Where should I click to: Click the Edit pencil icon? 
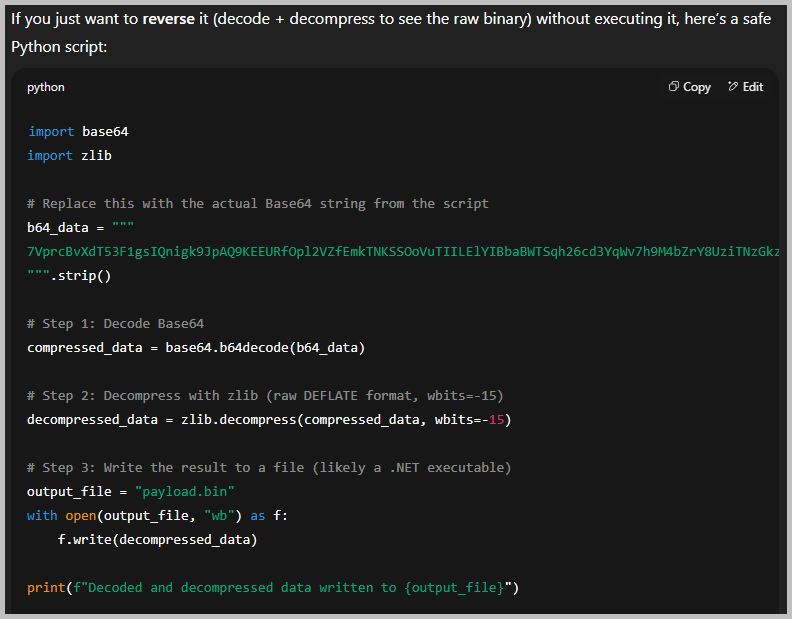pyautogui.click(x=733, y=87)
